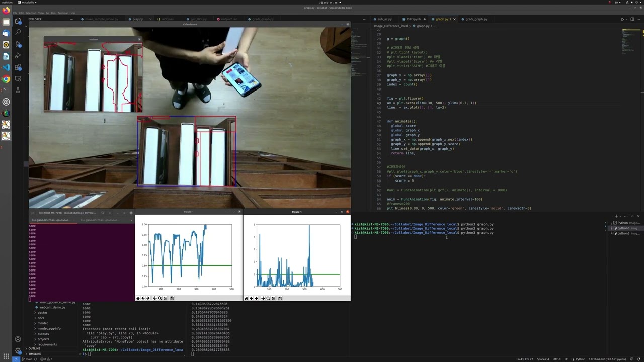Screen dimensions: 644x362
Task: Switch to sub_az.py editor tab
Action: 384,19
